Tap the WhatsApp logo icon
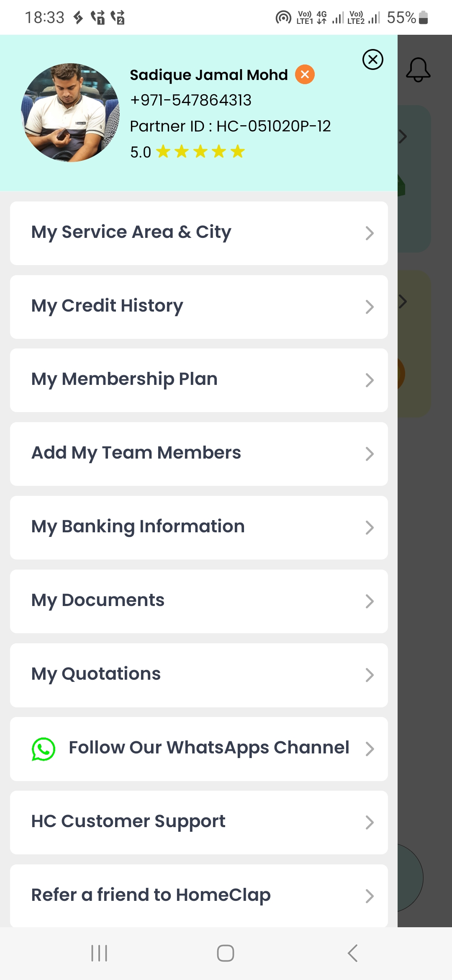The width and height of the screenshot is (452, 980). click(x=44, y=749)
